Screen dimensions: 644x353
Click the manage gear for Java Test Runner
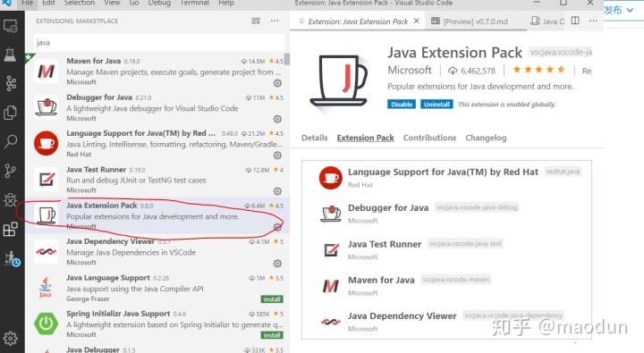pyautogui.click(x=277, y=191)
